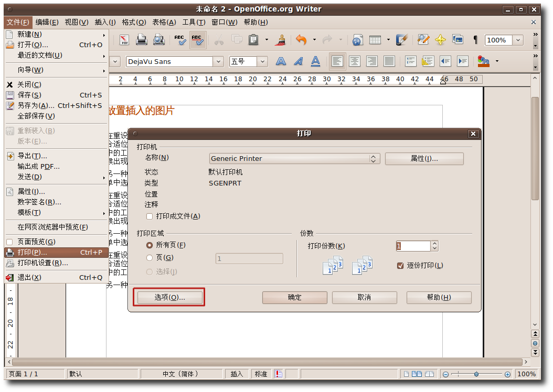553x392 pixels.
Task: Open the DejaVu Sans font dropdown
Action: [x=219, y=62]
